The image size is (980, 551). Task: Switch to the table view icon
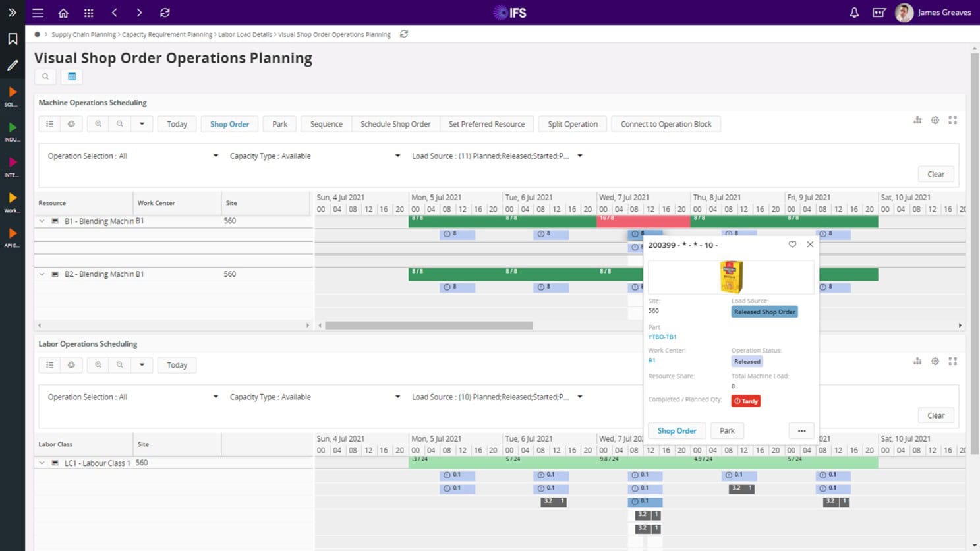coord(72,76)
